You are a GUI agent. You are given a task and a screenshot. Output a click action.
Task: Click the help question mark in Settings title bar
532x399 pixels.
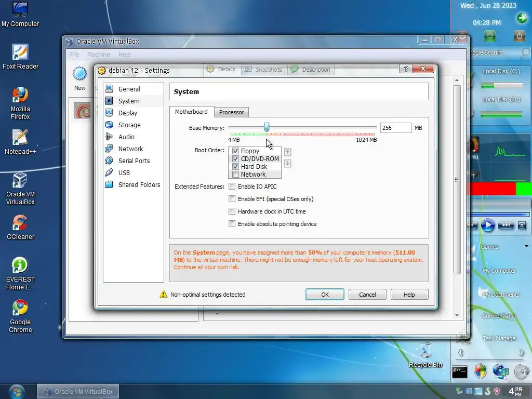coord(406,69)
